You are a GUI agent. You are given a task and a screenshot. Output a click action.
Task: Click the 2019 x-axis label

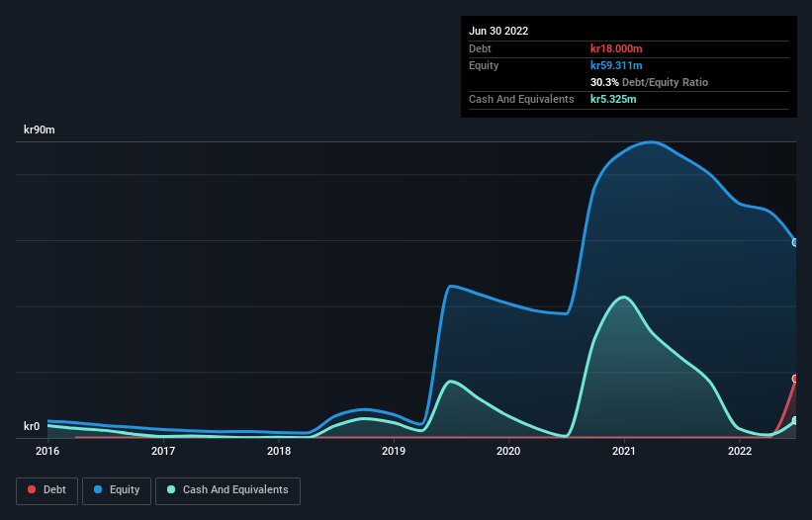coord(394,451)
